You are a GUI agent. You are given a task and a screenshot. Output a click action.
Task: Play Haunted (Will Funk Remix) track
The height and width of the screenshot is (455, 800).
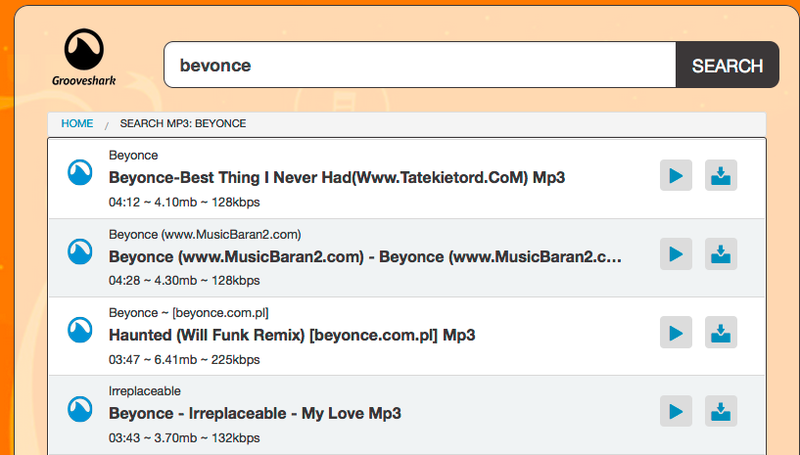click(x=676, y=333)
